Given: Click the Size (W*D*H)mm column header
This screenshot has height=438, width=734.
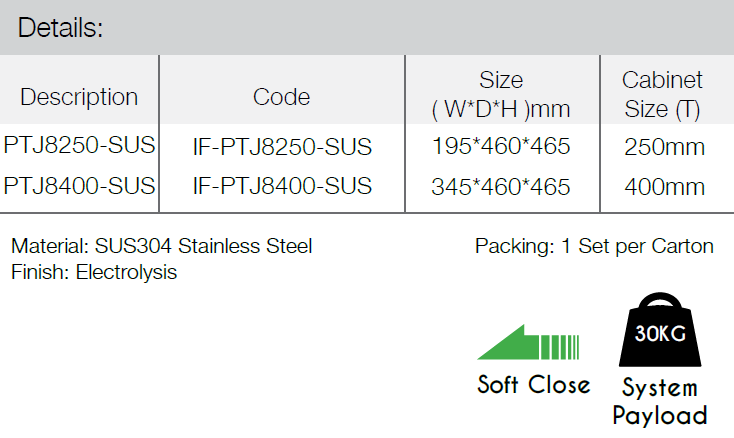Looking at the screenshot, I should (x=501, y=95).
